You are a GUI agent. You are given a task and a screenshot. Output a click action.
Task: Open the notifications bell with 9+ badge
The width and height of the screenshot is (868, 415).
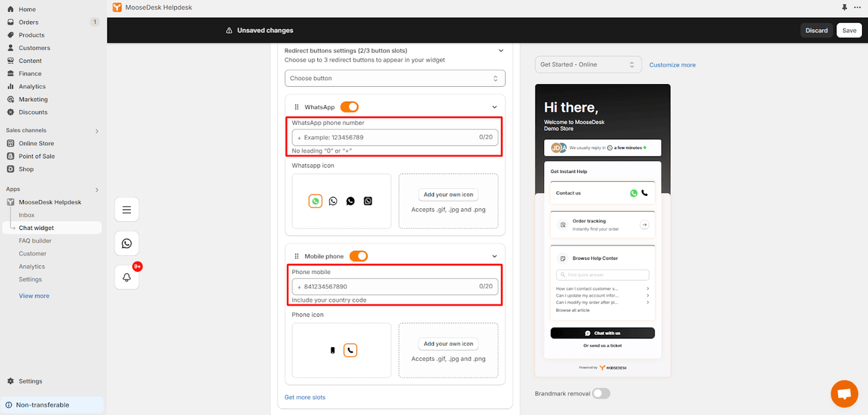[x=127, y=277]
